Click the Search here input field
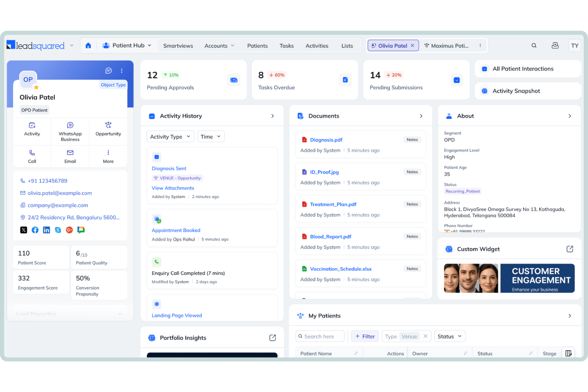 pos(320,336)
